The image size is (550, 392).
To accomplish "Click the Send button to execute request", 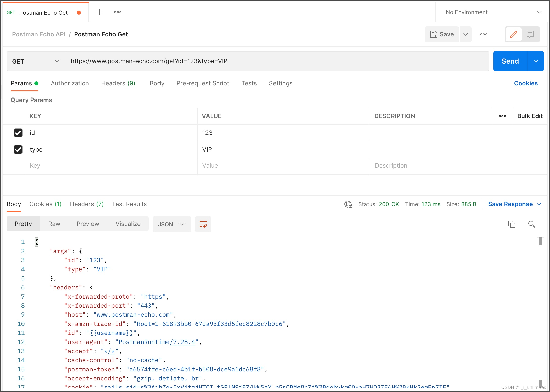I will 510,61.
